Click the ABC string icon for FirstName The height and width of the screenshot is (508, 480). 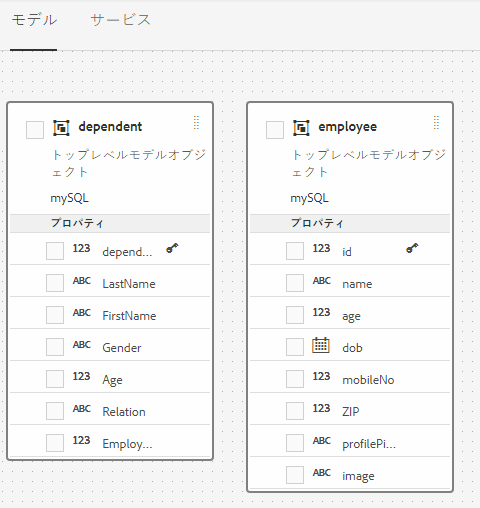[x=82, y=313]
